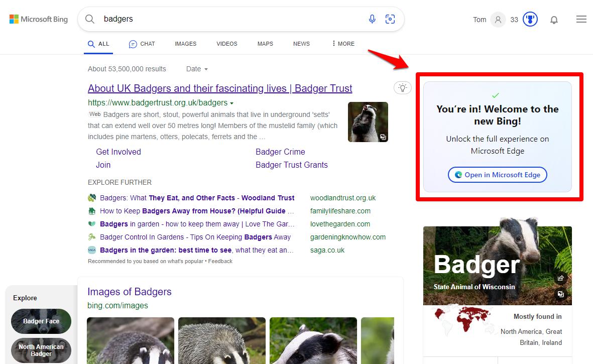This screenshot has width=593, height=364.
Task: Open the notifications bell icon
Action: 554,20
